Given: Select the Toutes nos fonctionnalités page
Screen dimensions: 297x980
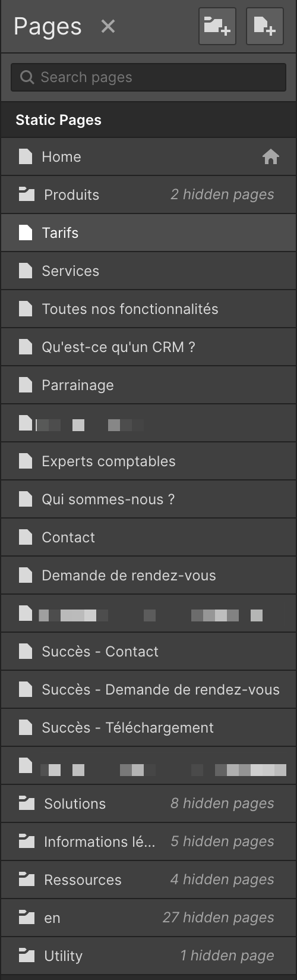Looking at the screenshot, I should point(148,309).
